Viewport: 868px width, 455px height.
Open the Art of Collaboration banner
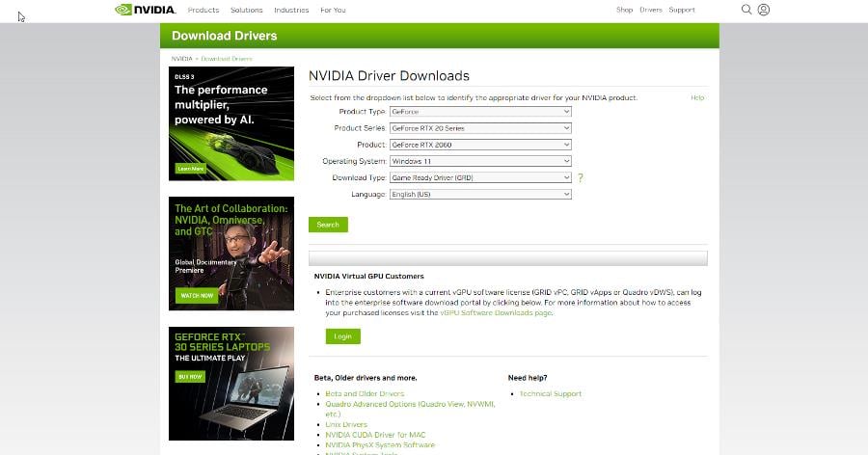(231, 254)
